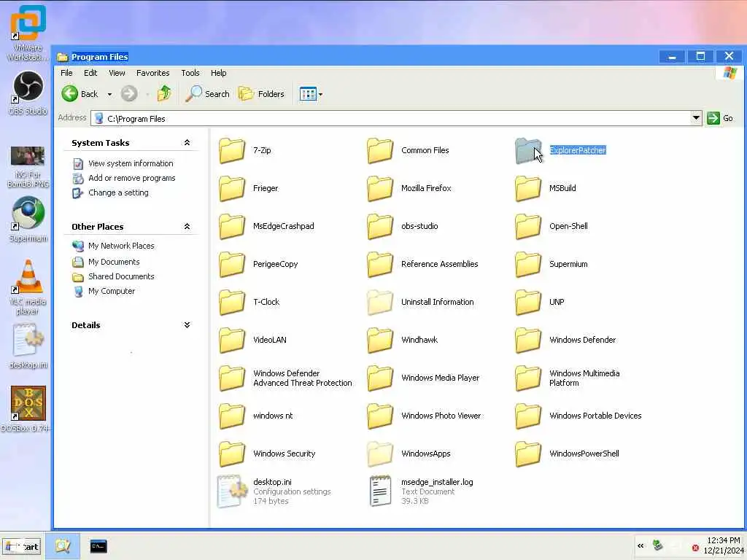This screenshot has width=747, height=560.
Task: Expand the Details panel
Action: pyautogui.click(x=187, y=324)
